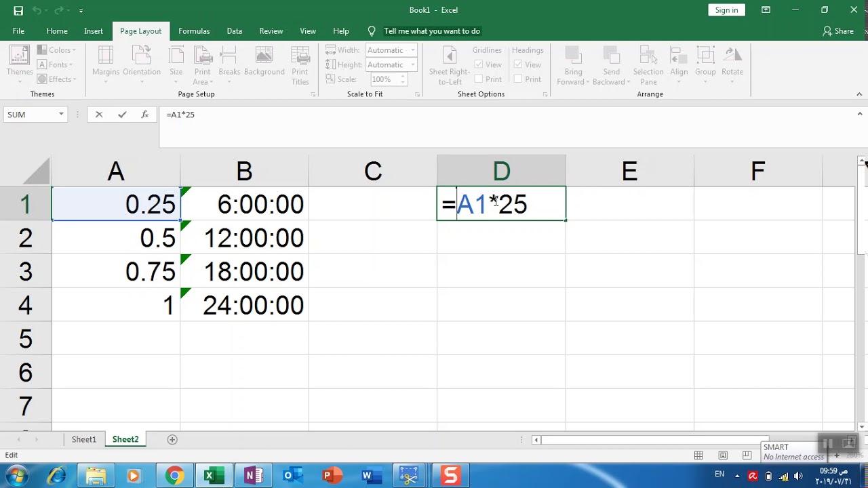Image resolution: width=868 pixels, height=488 pixels.
Task: Open Page Setup dialog launcher
Action: (313, 94)
